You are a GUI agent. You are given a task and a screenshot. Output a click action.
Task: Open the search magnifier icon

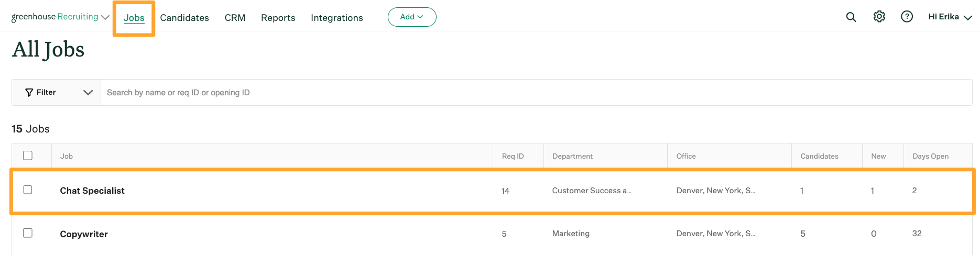coord(851,17)
